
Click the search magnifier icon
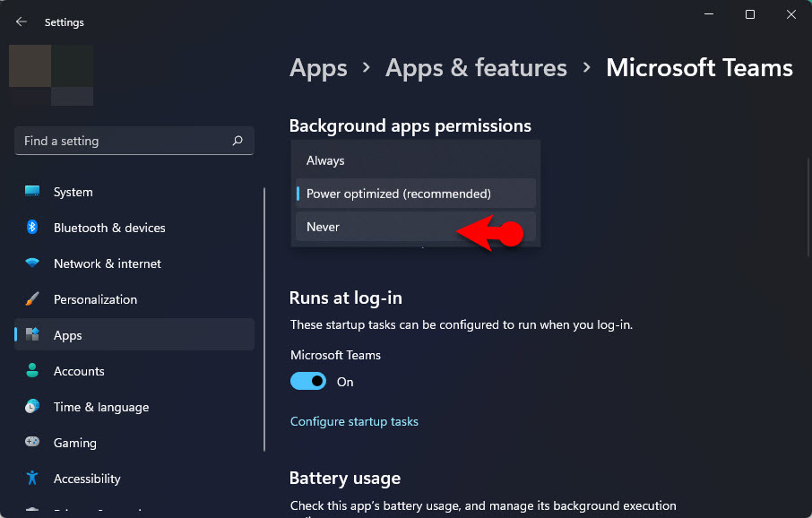[x=238, y=141]
